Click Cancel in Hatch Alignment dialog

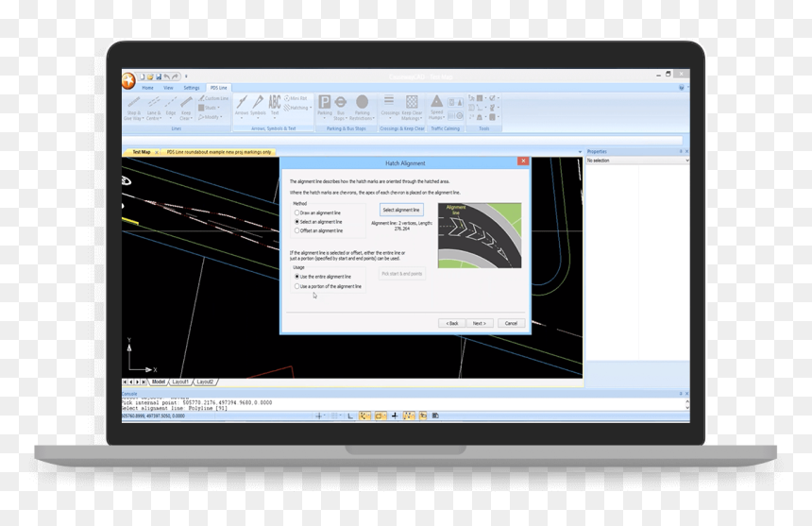511,323
